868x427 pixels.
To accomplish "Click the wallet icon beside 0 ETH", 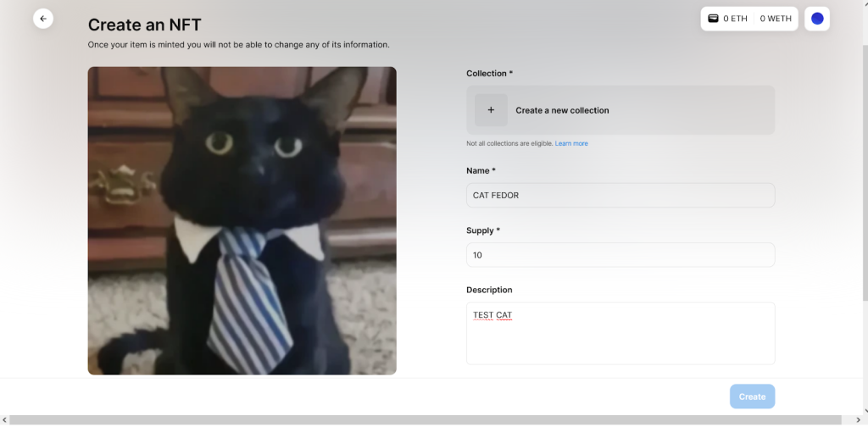I will point(714,19).
